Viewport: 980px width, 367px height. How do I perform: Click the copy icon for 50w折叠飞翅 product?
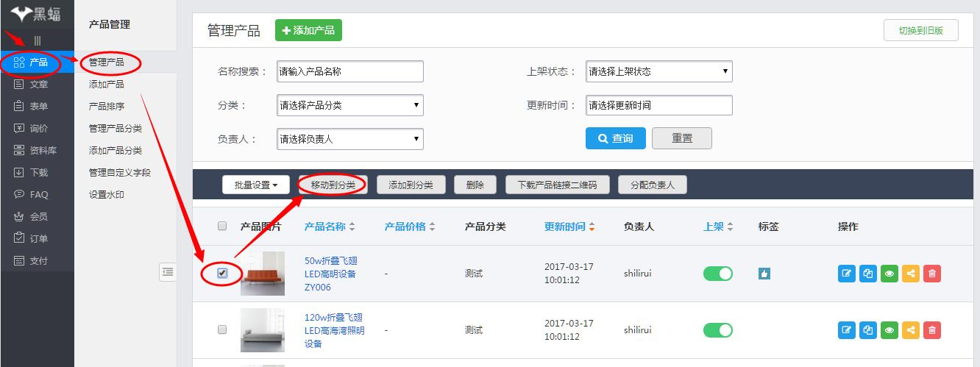pyautogui.click(x=868, y=274)
